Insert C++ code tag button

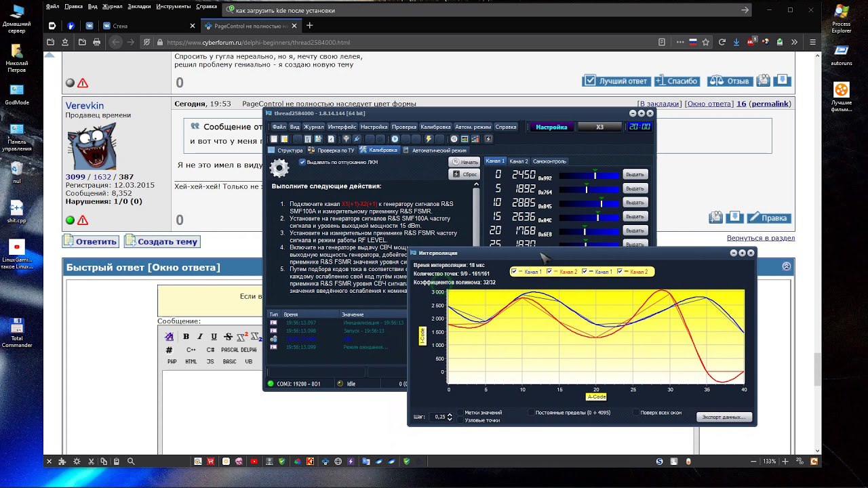tap(191, 350)
